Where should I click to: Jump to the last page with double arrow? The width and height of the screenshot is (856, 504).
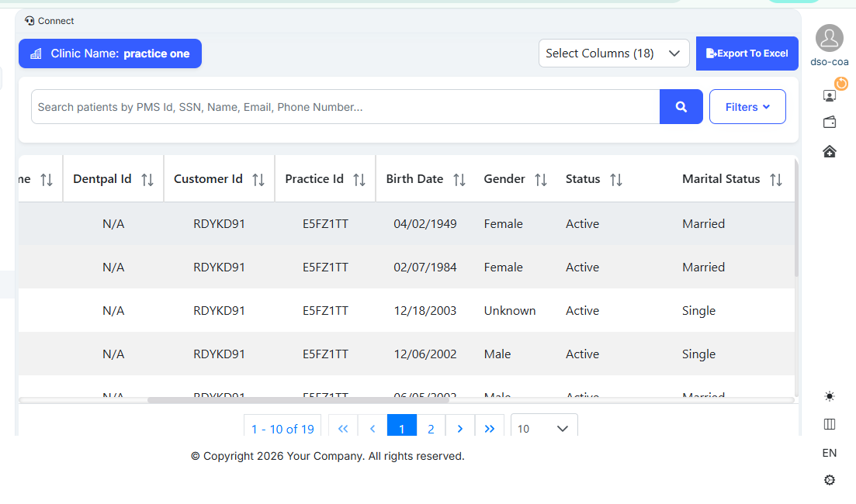[490, 428]
